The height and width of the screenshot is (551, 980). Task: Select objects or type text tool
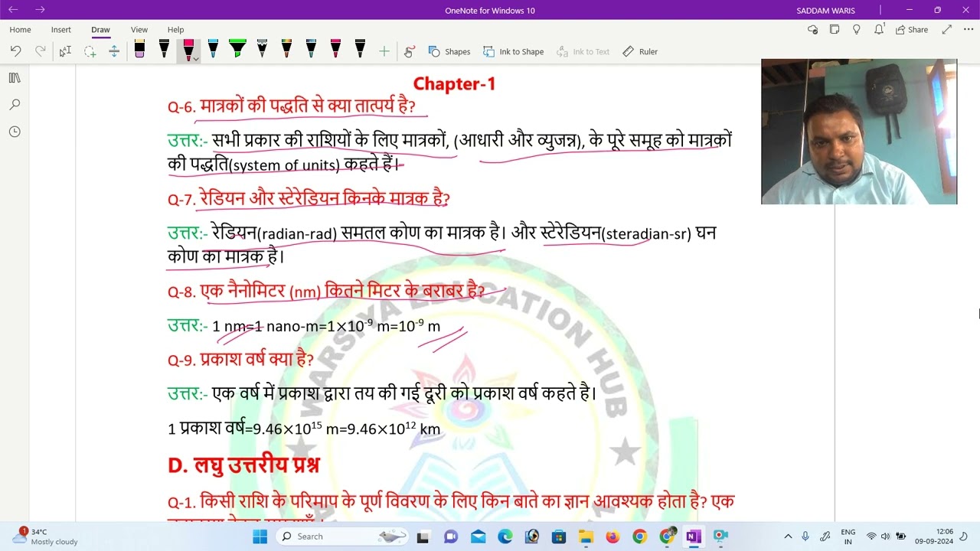[65, 51]
